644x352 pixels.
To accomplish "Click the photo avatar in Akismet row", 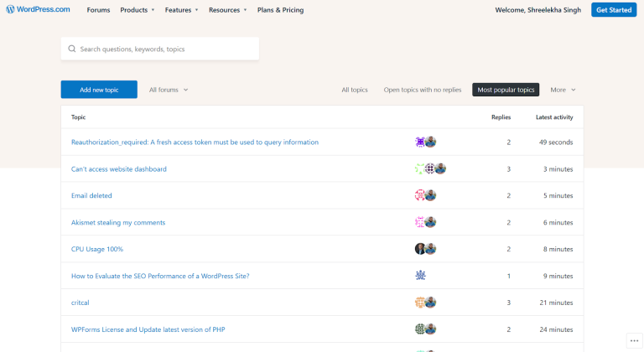I will [430, 222].
